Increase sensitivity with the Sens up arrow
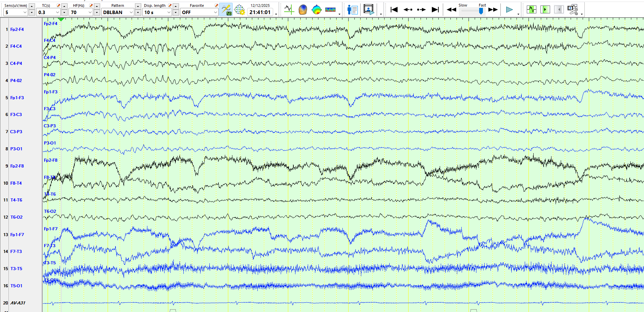 pos(32,6)
